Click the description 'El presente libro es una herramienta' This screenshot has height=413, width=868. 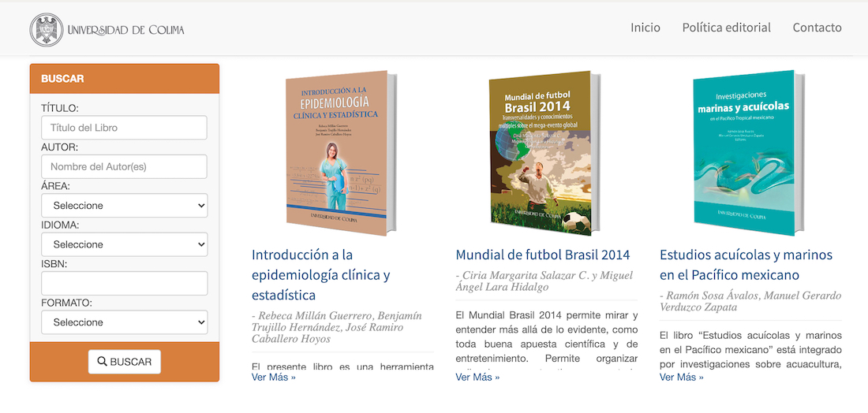point(342,366)
